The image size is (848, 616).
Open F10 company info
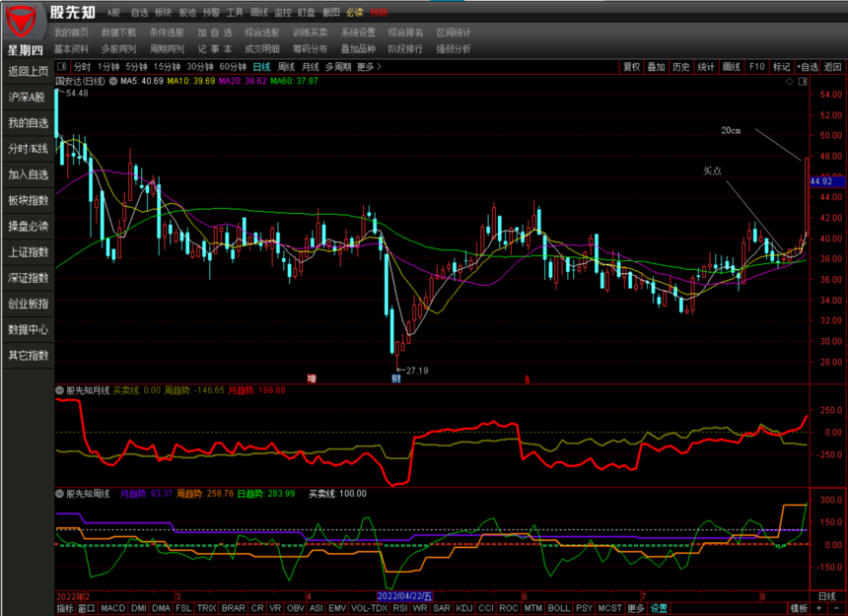tap(756, 66)
